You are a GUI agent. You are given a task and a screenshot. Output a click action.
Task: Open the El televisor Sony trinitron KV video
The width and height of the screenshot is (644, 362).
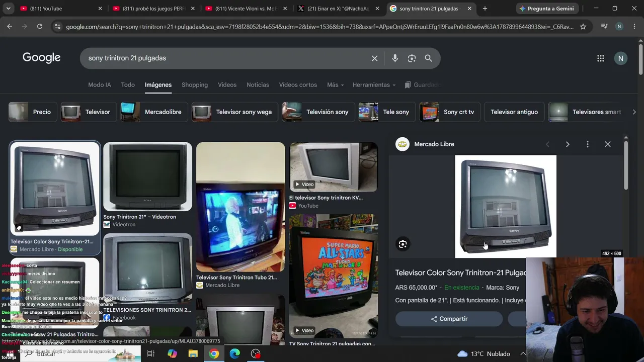point(334,167)
